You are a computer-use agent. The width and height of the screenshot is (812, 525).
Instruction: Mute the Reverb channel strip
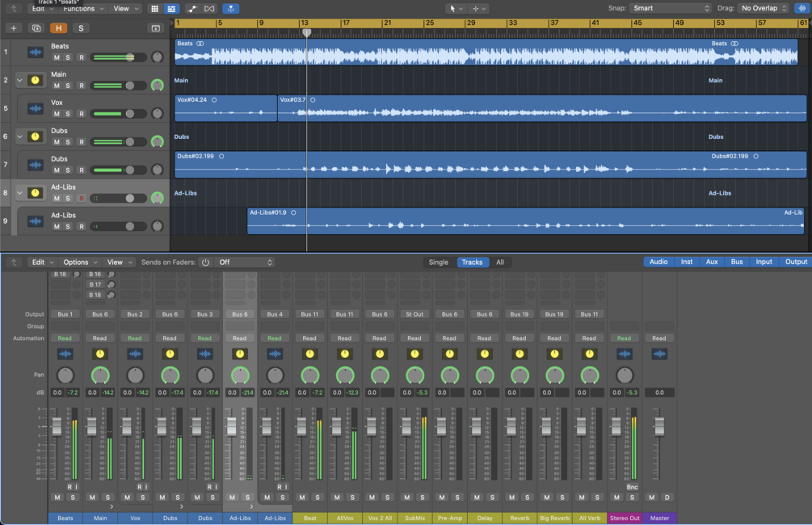[x=511, y=498]
